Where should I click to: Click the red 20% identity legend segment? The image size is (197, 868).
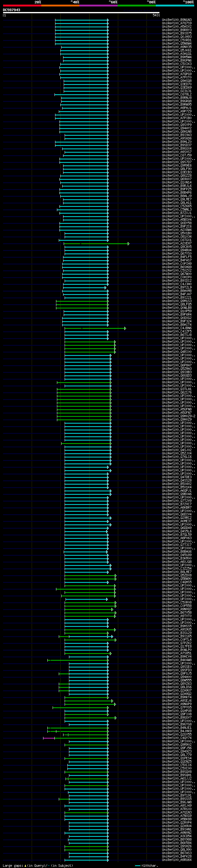[22, 6]
